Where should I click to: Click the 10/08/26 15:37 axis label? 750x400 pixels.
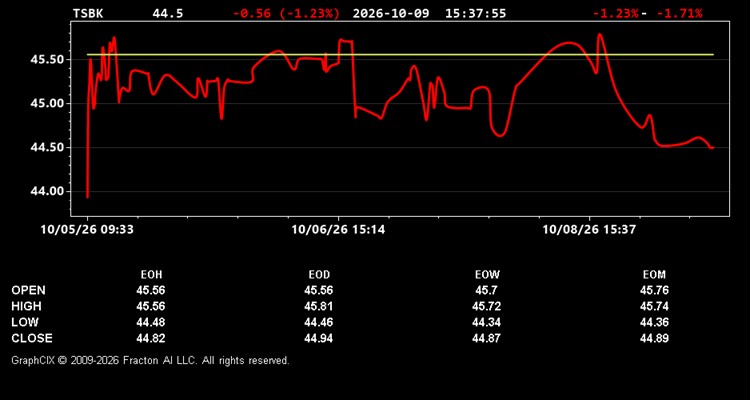click(589, 230)
